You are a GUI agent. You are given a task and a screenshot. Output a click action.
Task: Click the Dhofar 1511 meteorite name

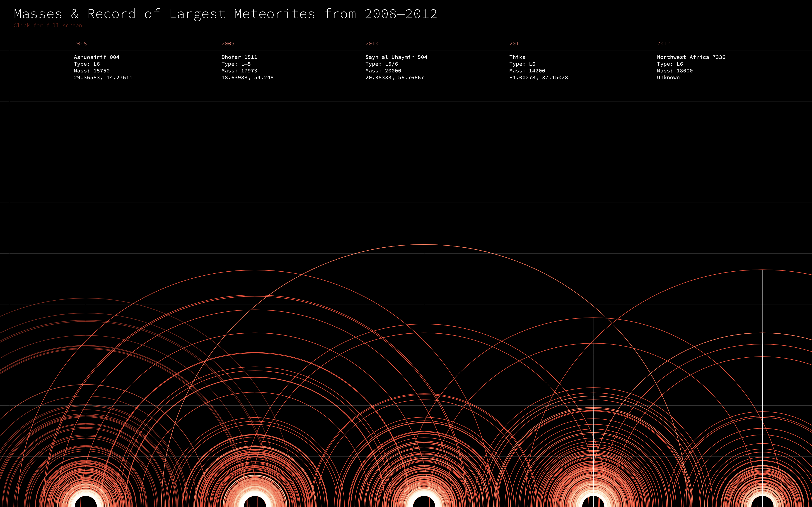pos(239,57)
